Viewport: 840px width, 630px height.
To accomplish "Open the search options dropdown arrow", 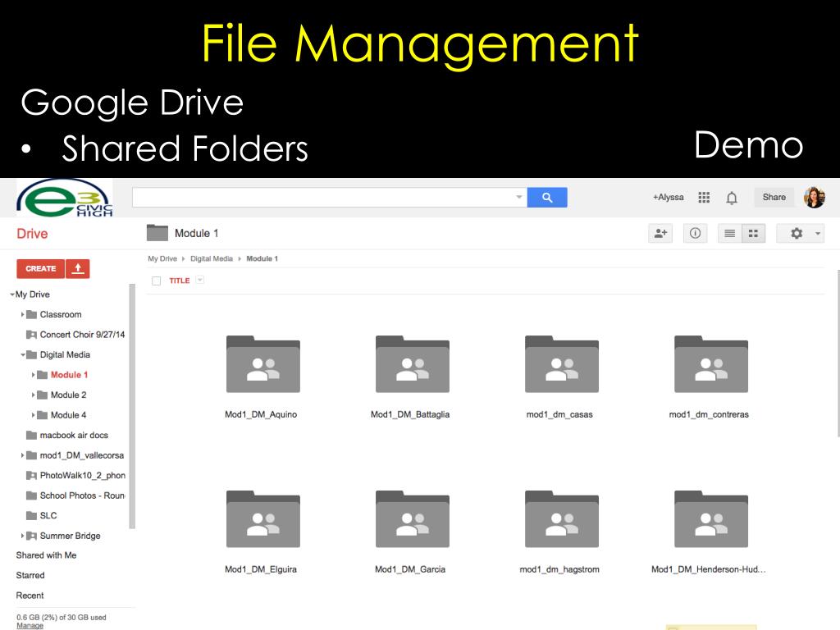I will (518, 197).
